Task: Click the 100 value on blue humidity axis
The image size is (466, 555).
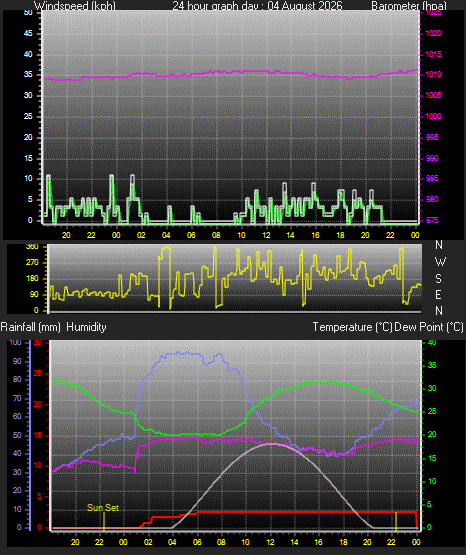Action: pyautogui.click(x=15, y=342)
